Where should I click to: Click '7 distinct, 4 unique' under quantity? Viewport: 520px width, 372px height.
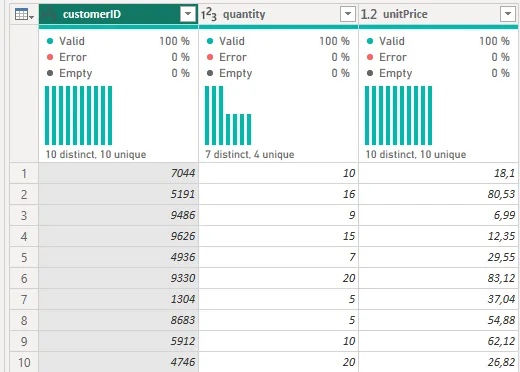[250, 154]
